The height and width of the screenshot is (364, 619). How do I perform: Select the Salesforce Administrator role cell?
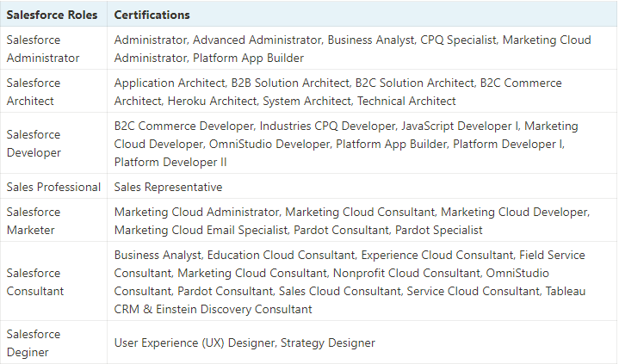tap(53, 48)
